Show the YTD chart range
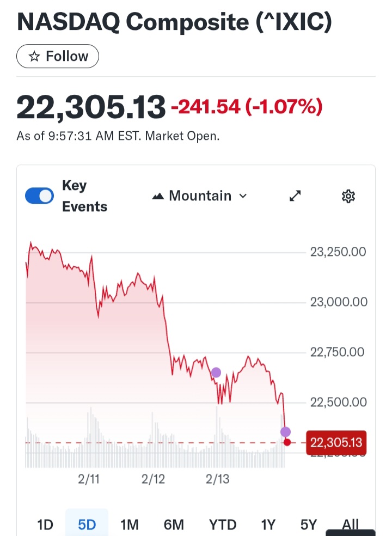The image size is (392, 536). point(223,525)
